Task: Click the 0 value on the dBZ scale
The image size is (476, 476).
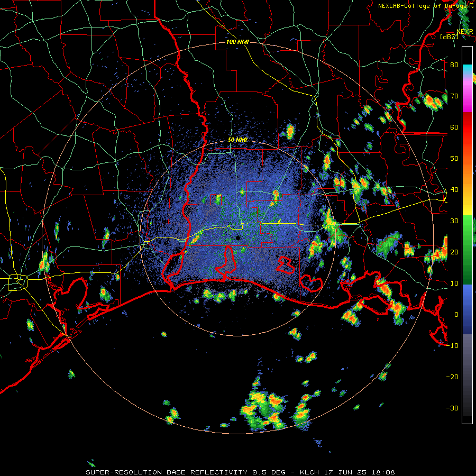Action: (x=456, y=315)
